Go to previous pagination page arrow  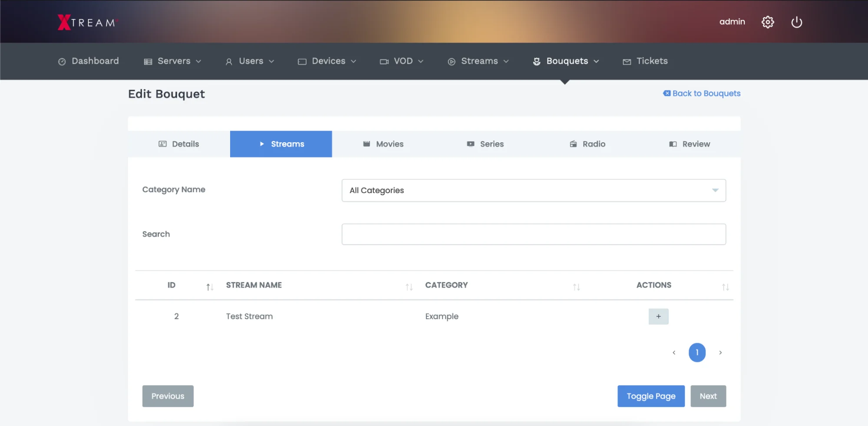(674, 353)
